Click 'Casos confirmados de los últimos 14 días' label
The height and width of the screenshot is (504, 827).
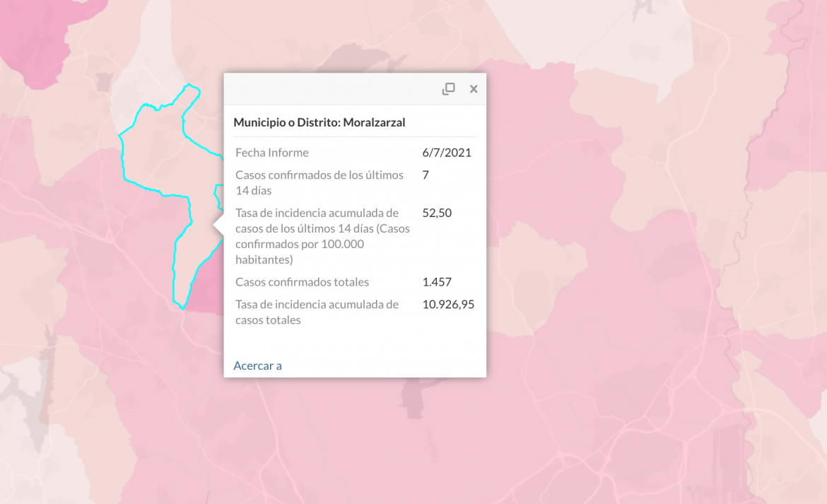tap(319, 182)
